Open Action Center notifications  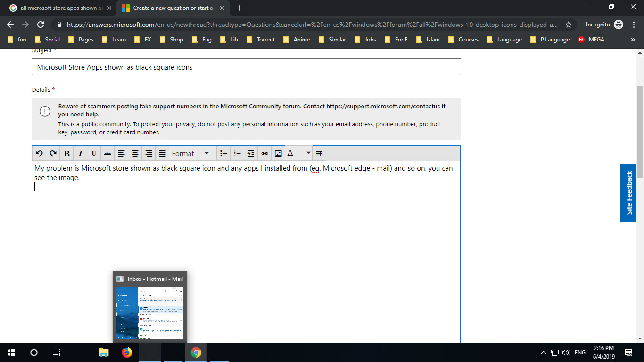pos(628,353)
